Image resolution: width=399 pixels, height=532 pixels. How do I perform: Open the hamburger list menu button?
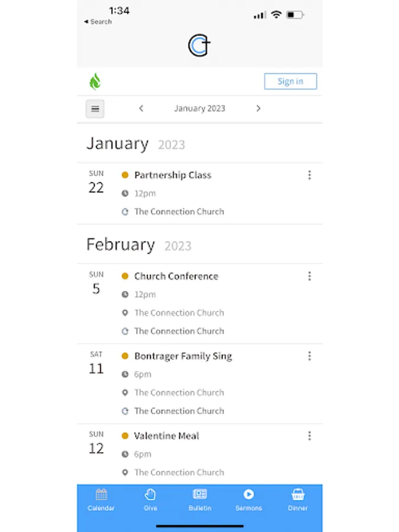coord(95,109)
